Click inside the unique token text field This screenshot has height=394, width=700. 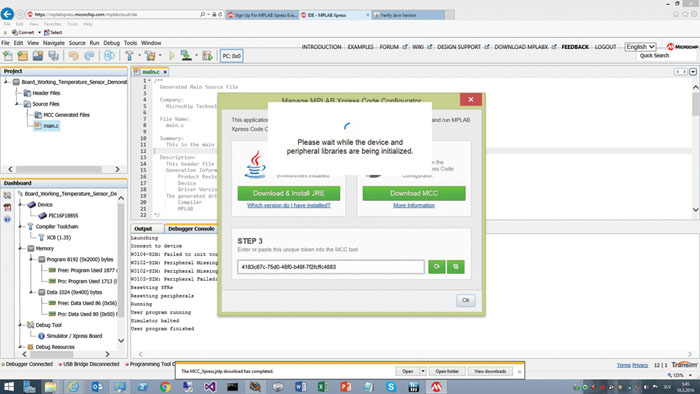point(331,267)
